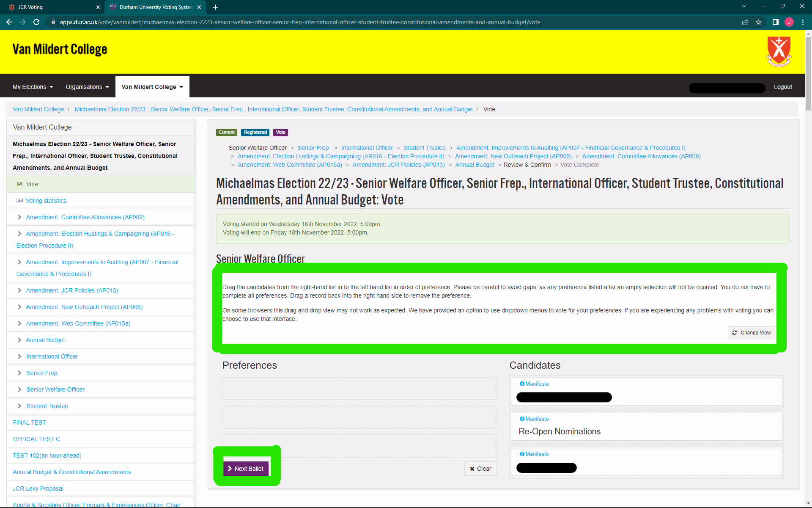Open TEST 102(an hour ahead) link

point(47,456)
